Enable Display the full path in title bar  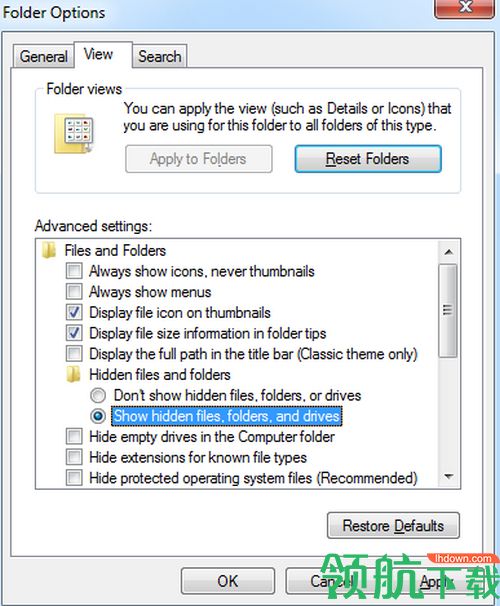point(74,354)
